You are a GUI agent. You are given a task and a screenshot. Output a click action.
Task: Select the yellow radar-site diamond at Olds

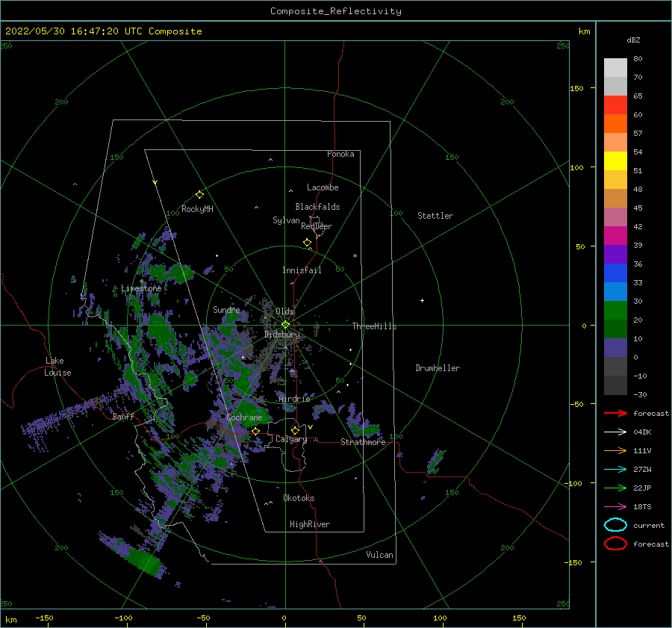(285, 325)
